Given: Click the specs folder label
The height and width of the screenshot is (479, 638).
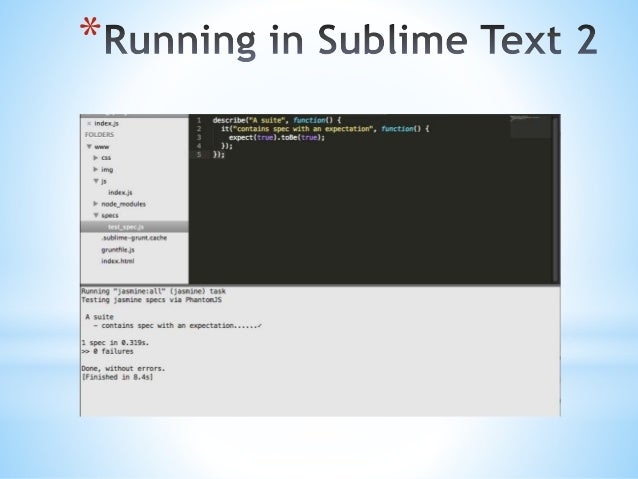Looking at the screenshot, I should click(110, 215).
